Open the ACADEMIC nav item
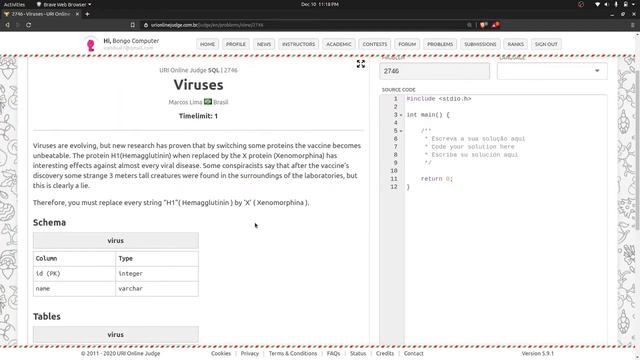This screenshot has width=640, height=360. tap(339, 44)
